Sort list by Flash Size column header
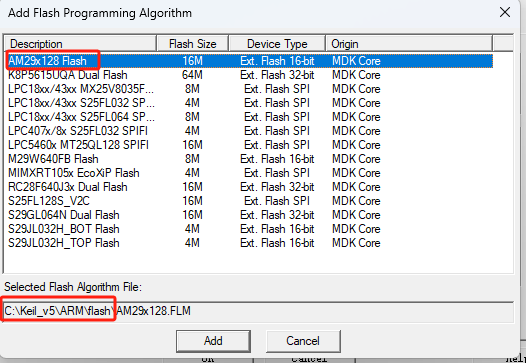526x363 pixels. [193, 44]
